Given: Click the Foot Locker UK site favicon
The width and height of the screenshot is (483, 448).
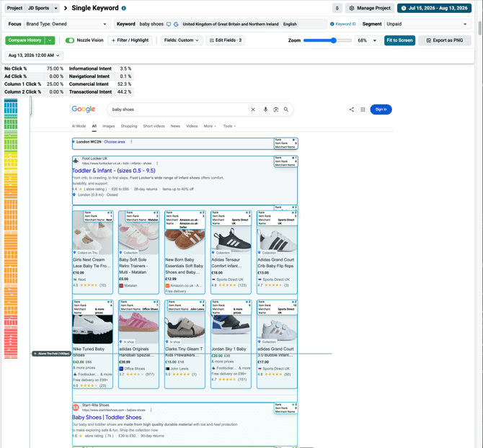Looking at the screenshot, I should click(76, 161).
